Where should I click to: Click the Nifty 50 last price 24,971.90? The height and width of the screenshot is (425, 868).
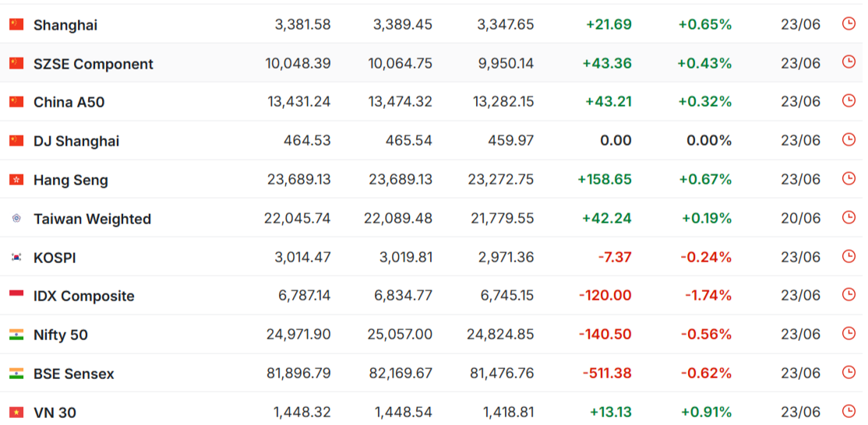[x=298, y=335]
